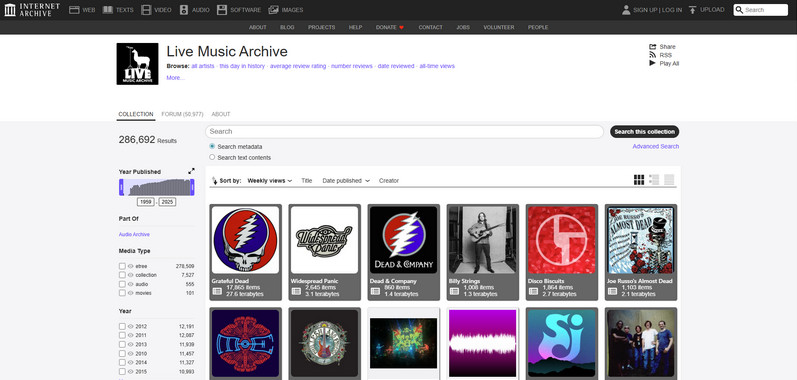Click the collection list icon under Disco Biscuits
The image size is (797, 380).
pos(534,291)
